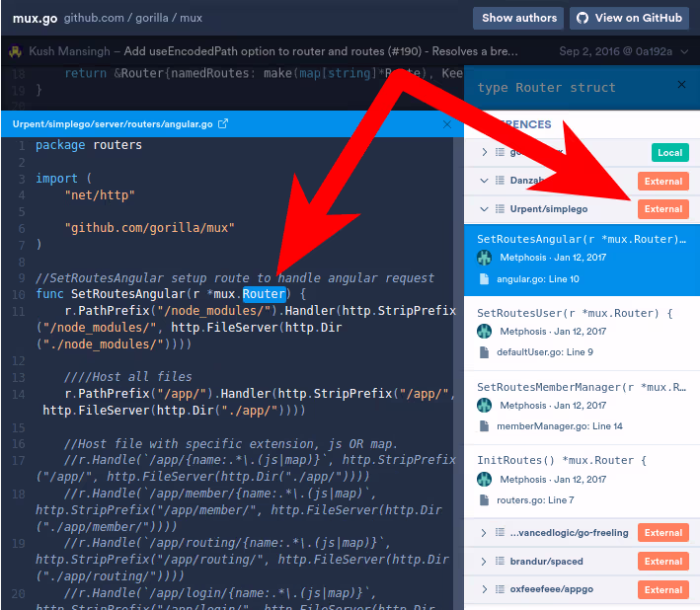The image size is (700, 610).
Task: Click the vertical scrollbar of code preview
Action: 458,373
